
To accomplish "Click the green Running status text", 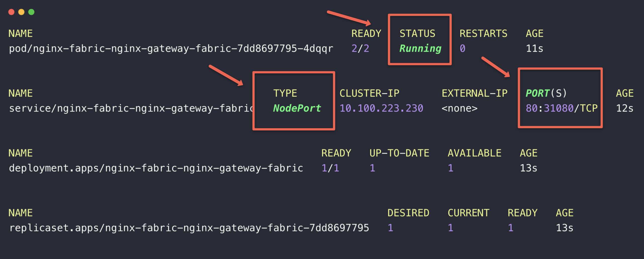I will click(x=420, y=49).
